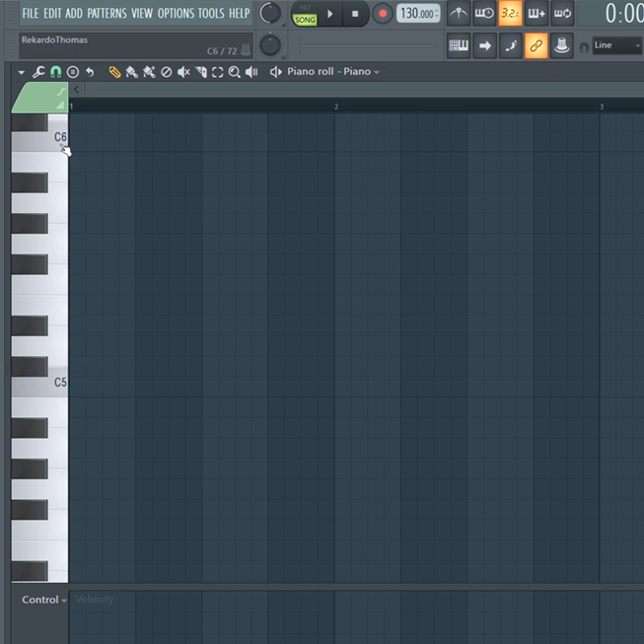Toggle overdub keyboard-plus recording button
644x644 pixels.
point(536,14)
